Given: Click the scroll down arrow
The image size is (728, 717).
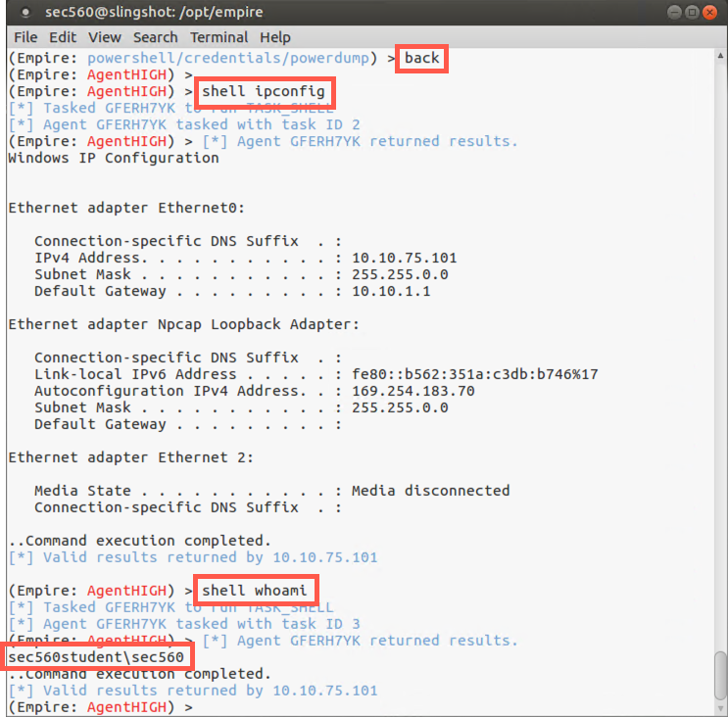Looking at the screenshot, I should [x=720, y=708].
